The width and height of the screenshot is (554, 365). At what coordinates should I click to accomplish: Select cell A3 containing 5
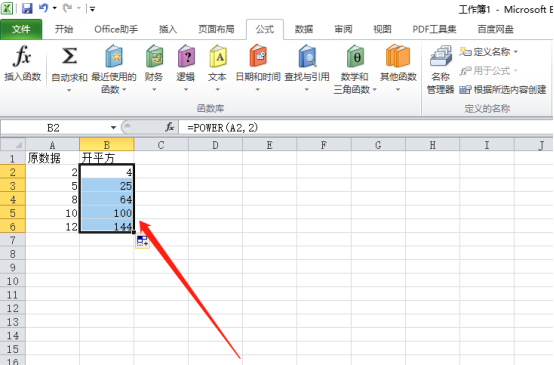pyautogui.click(x=52, y=186)
